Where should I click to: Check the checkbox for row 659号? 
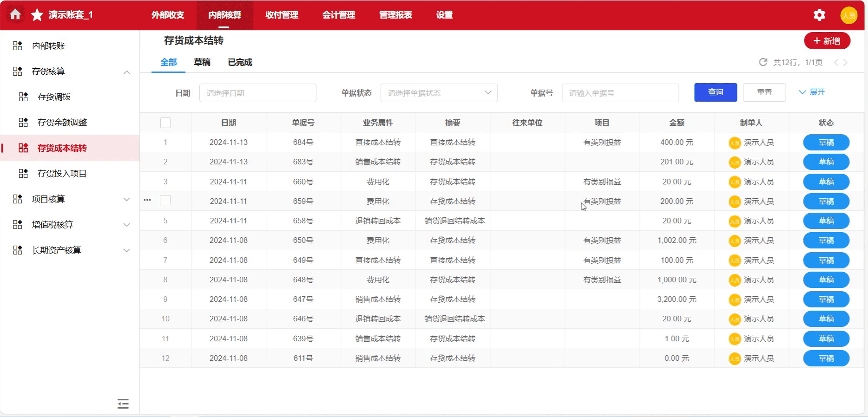coord(165,200)
